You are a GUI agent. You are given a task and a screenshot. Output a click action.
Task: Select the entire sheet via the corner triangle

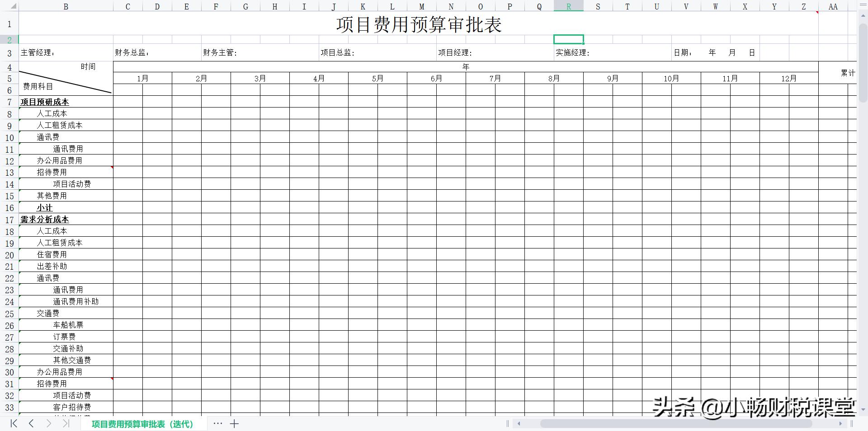(x=13, y=6)
